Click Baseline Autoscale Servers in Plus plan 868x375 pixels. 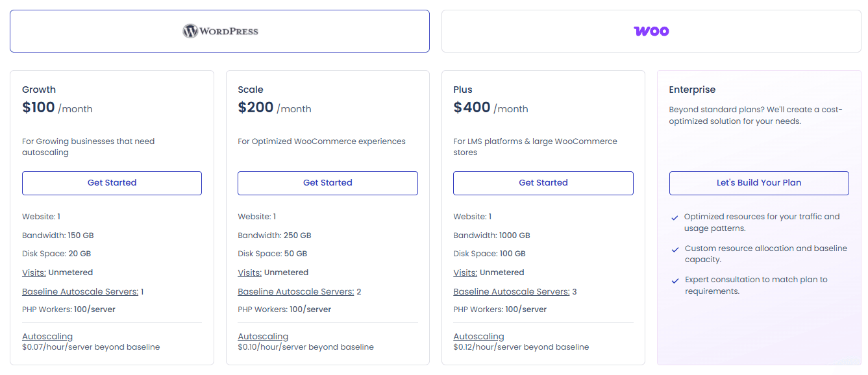[511, 291]
